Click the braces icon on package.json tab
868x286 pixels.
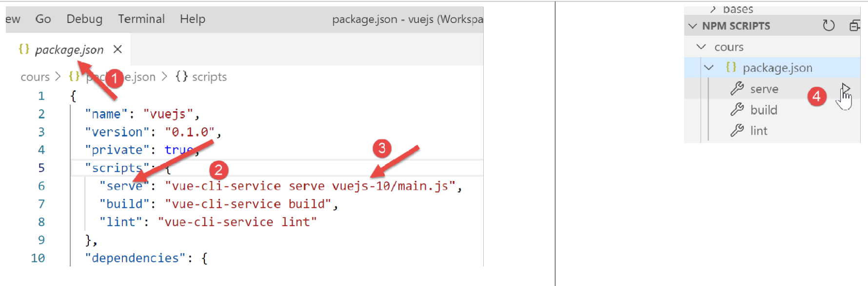(24, 49)
